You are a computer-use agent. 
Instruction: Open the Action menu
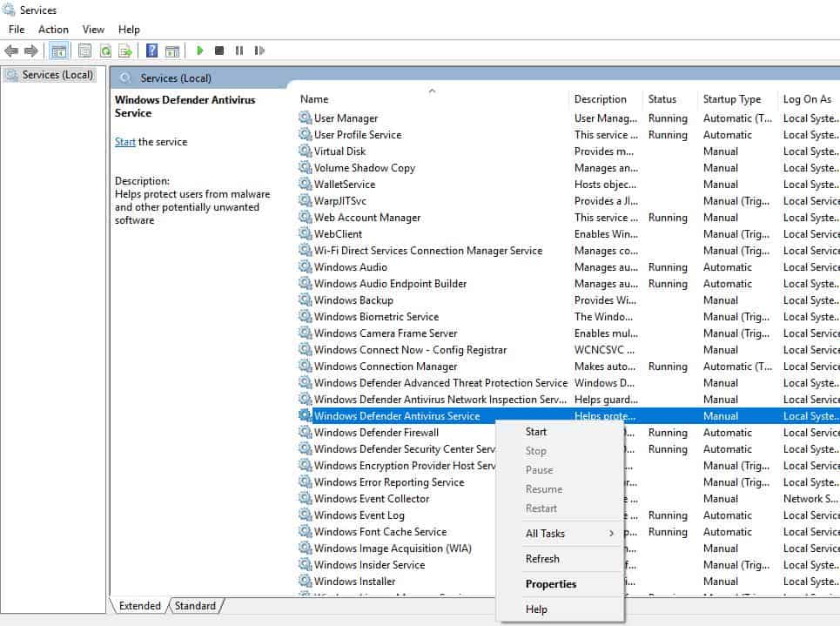tap(53, 30)
